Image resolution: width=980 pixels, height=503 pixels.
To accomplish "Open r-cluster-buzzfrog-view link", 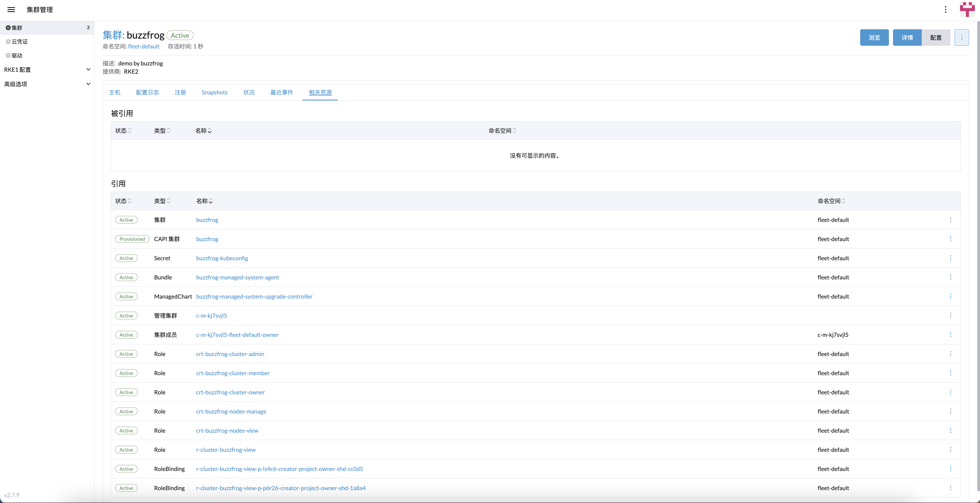I will 226,450.
